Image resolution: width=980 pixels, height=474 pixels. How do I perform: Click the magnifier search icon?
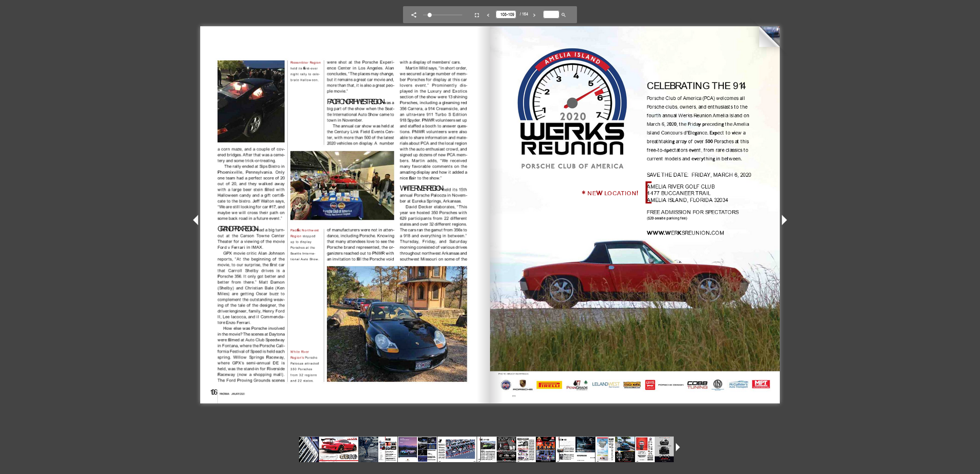point(564,15)
